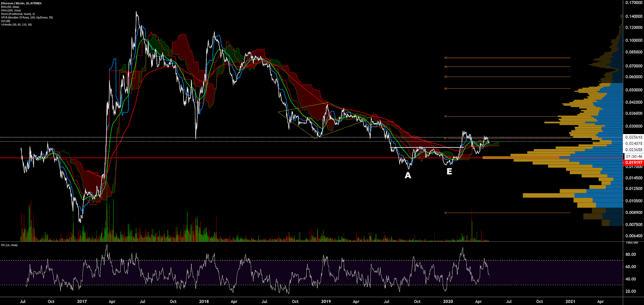Viewport: 644px width, 305px height.
Task: Click the 0.100000 price axis value
Action: (x=634, y=41)
